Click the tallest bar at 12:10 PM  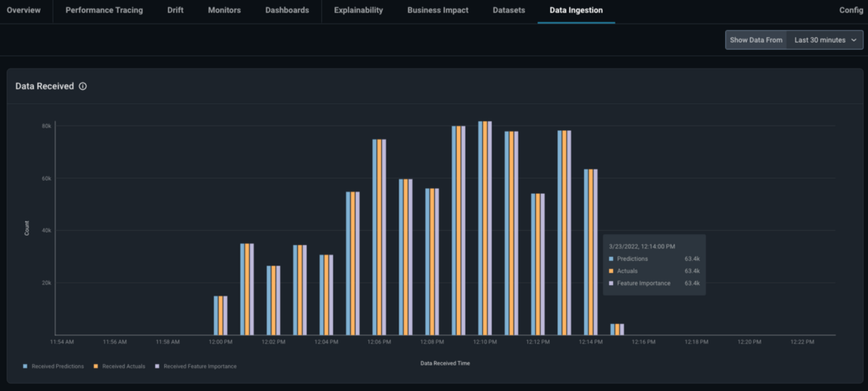[x=485, y=229]
